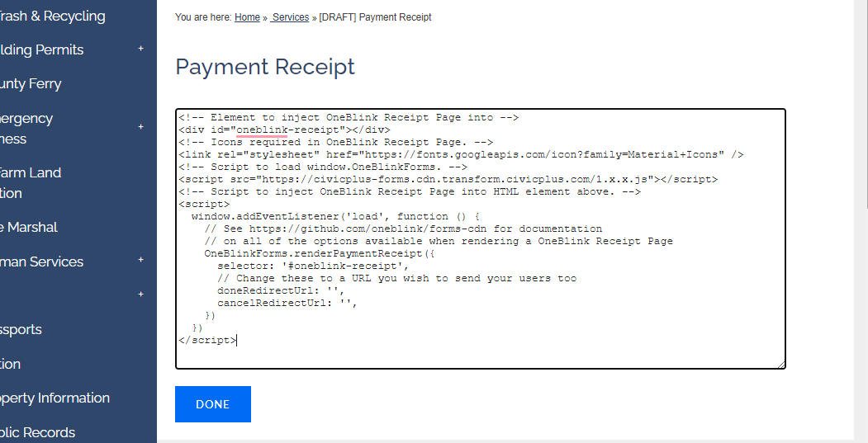
Task: Click the closing </script> tag line
Action: click(x=207, y=340)
